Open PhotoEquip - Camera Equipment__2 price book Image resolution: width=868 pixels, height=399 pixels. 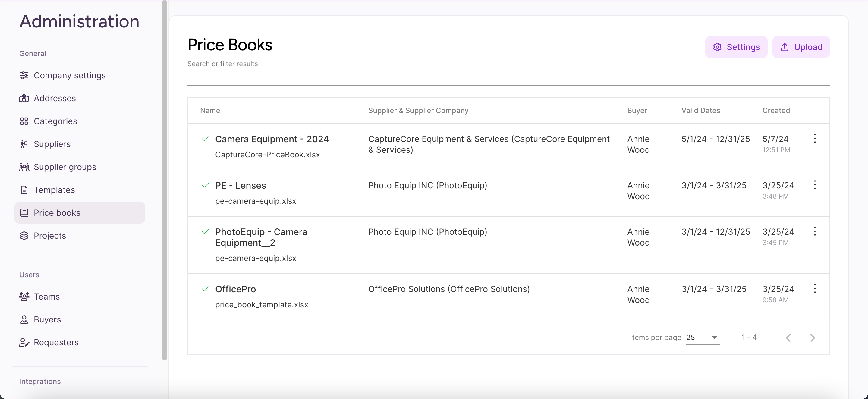(x=261, y=237)
